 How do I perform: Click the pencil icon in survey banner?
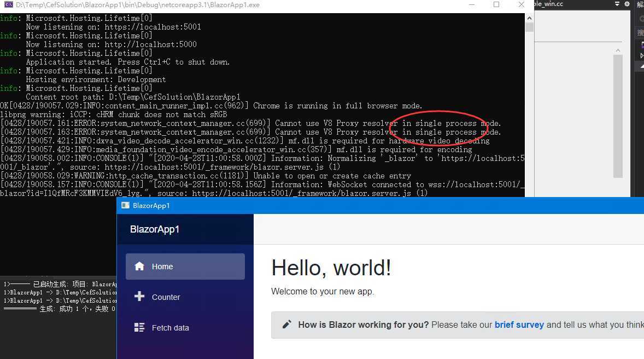point(286,325)
